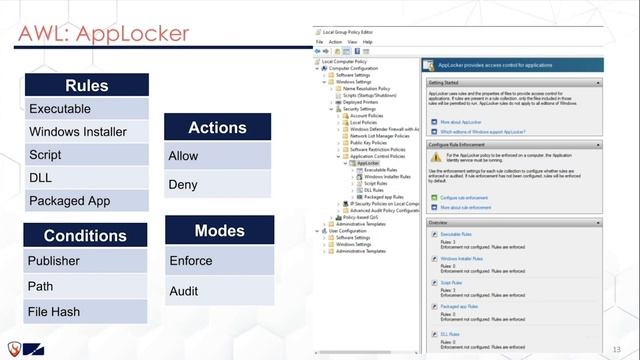Select Administrative Templates under Computer Configuration
640x360 pixels.
tap(361, 224)
